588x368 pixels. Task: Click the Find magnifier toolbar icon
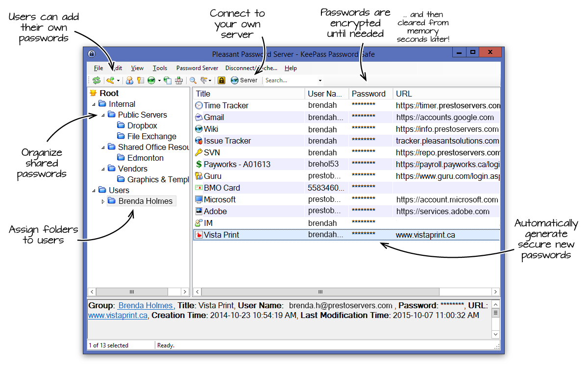193,80
